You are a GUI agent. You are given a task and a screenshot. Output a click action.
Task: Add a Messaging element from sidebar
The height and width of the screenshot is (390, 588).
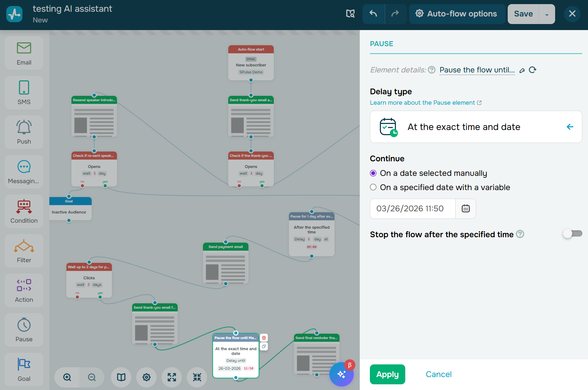click(x=24, y=172)
